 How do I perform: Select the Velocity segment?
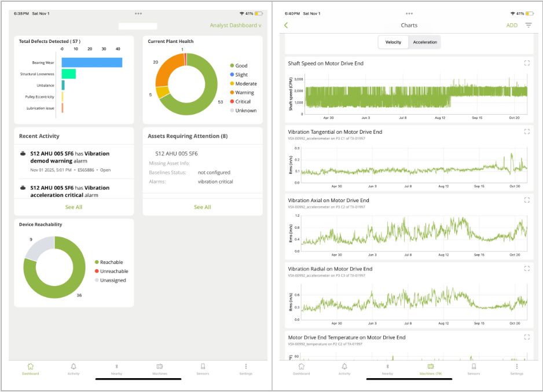click(393, 42)
